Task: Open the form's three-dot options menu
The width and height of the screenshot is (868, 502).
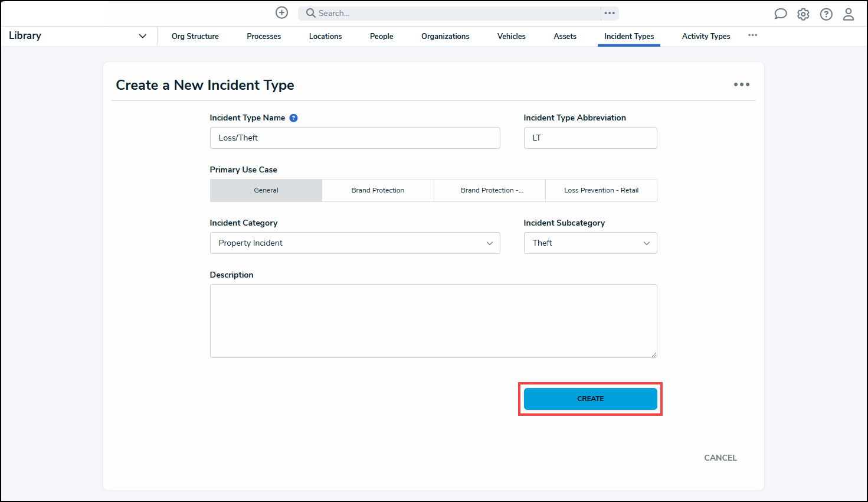Action: coord(741,84)
